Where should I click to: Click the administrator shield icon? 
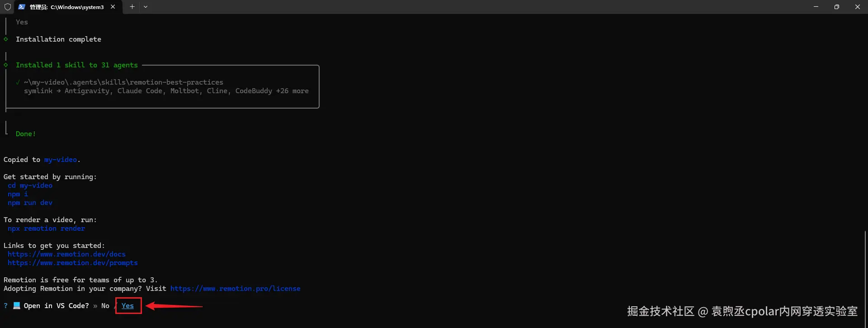click(8, 7)
